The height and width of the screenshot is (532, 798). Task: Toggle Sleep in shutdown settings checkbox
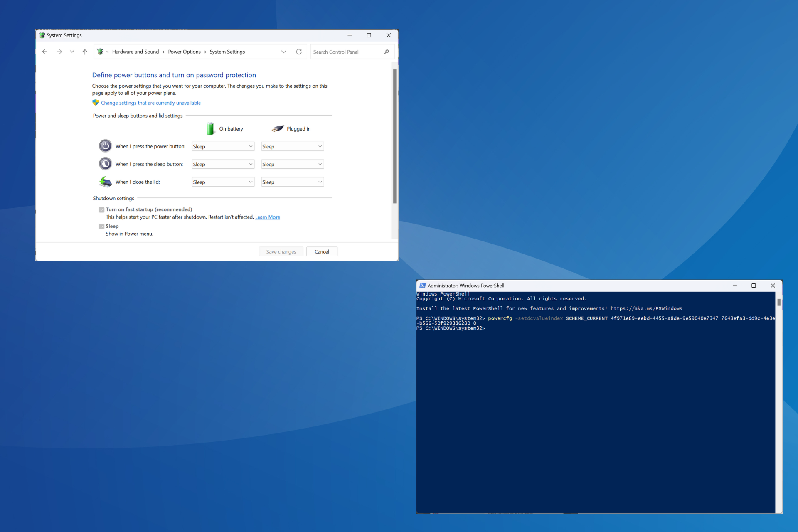100,226
